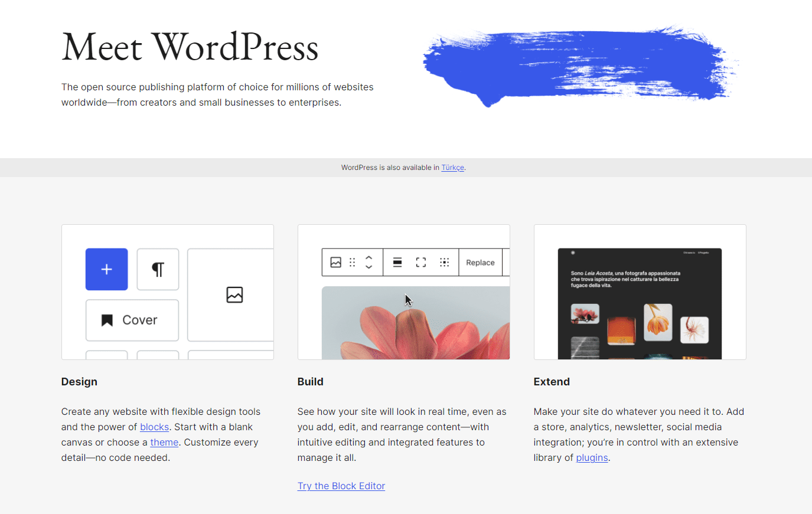
Task: Click the move block down chevron
Action: (x=369, y=266)
